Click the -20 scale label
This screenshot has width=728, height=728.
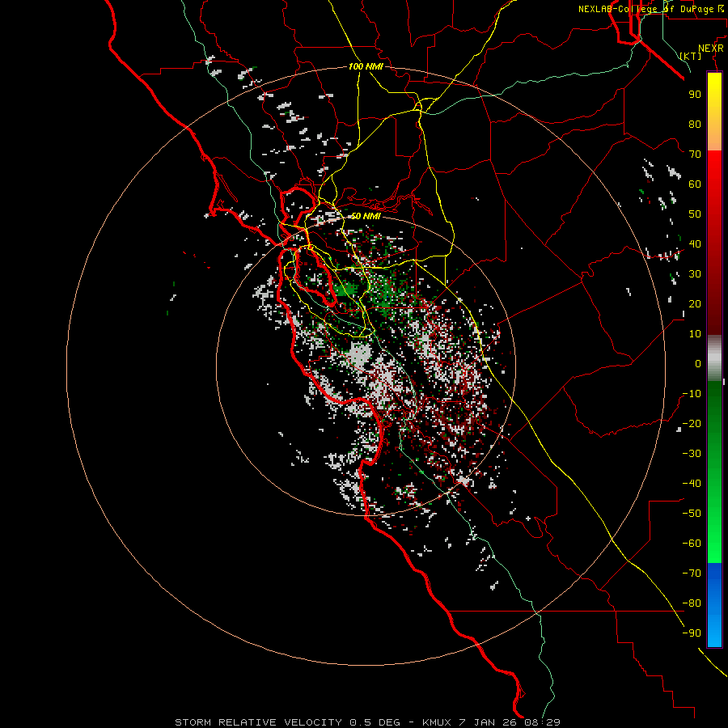coord(692,423)
